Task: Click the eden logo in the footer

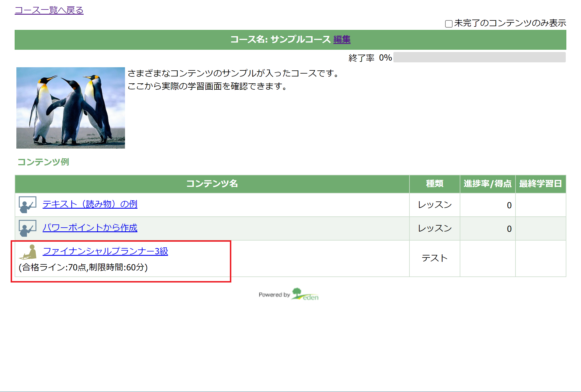Action: pyautogui.click(x=305, y=294)
